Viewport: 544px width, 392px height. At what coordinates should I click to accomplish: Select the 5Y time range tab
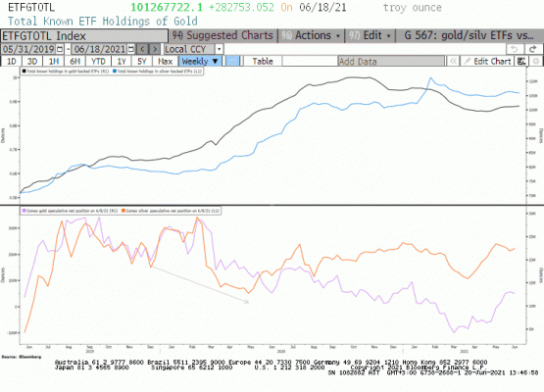142,62
